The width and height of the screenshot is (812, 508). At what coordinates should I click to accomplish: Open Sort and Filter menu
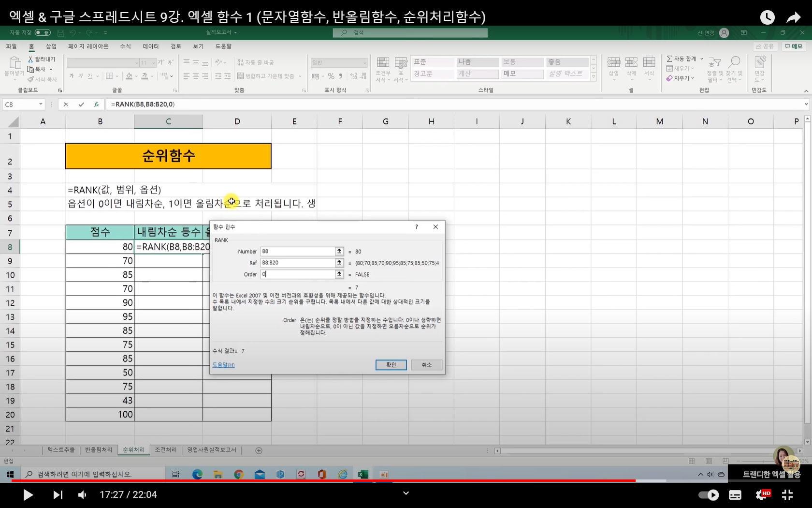click(715, 69)
